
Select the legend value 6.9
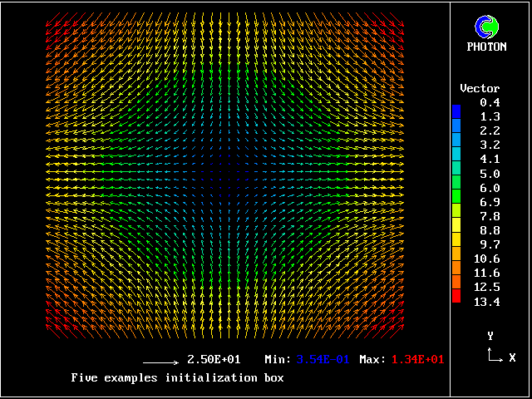pos(490,202)
